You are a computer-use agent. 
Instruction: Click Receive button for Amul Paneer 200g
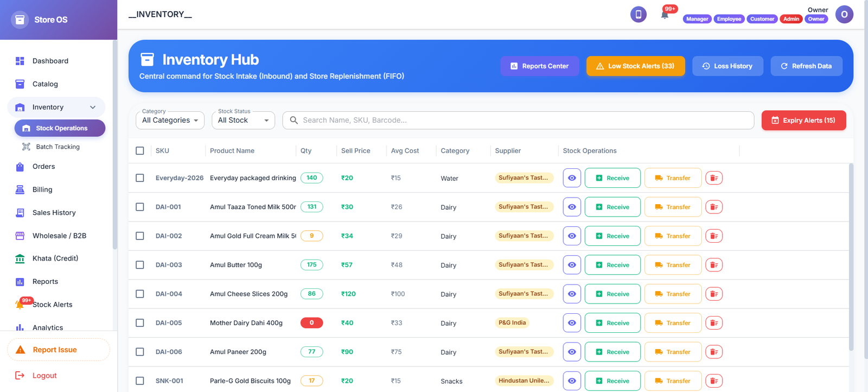coord(612,352)
